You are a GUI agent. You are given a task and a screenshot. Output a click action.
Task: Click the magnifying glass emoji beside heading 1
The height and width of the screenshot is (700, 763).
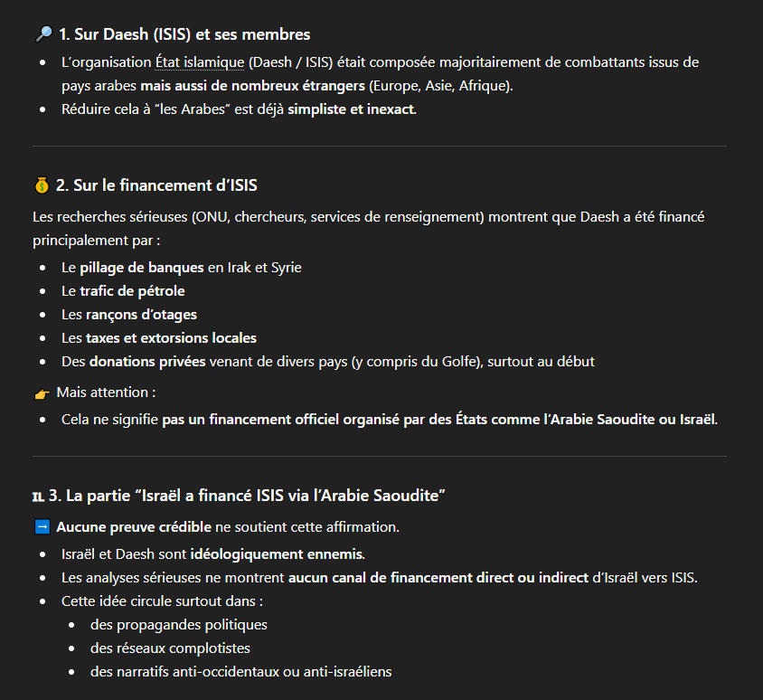pos(42,34)
